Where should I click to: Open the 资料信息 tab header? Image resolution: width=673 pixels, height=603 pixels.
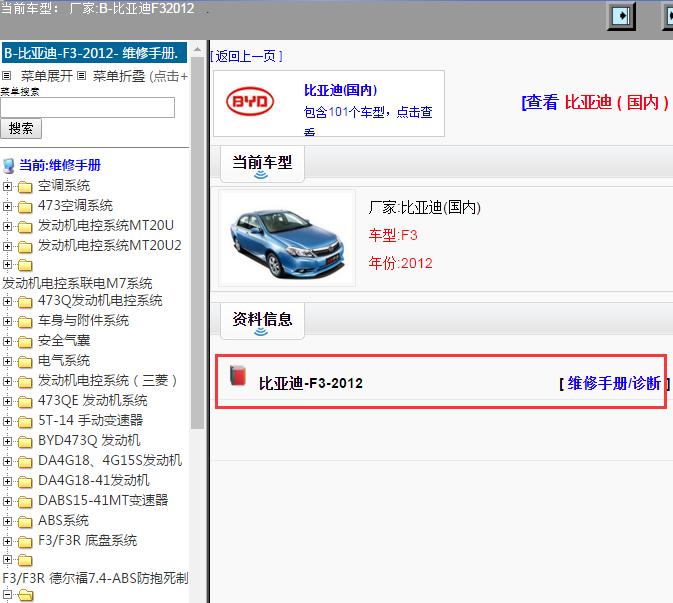click(x=262, y=321)
